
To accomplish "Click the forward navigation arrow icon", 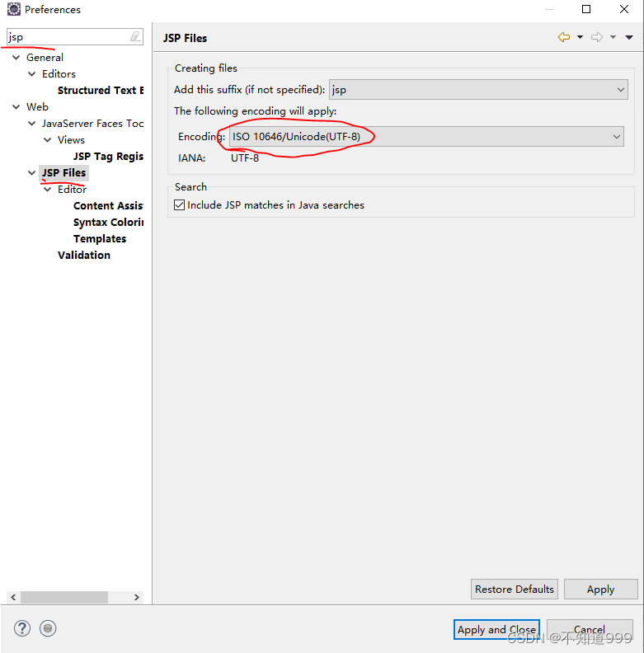I will (597, 37).
